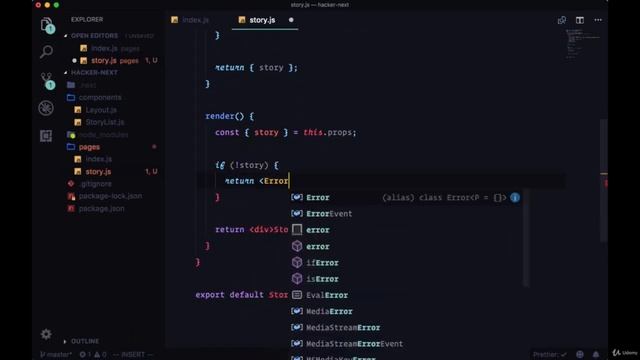Click the master branch indicator
The image size is (640, 360).
[x=56, y=354]
